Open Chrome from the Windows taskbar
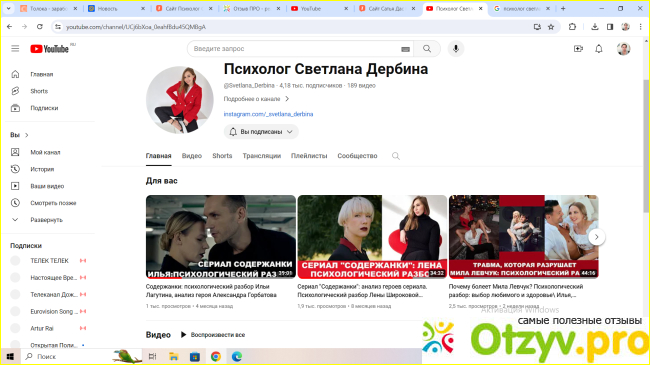 click(216, 356)
